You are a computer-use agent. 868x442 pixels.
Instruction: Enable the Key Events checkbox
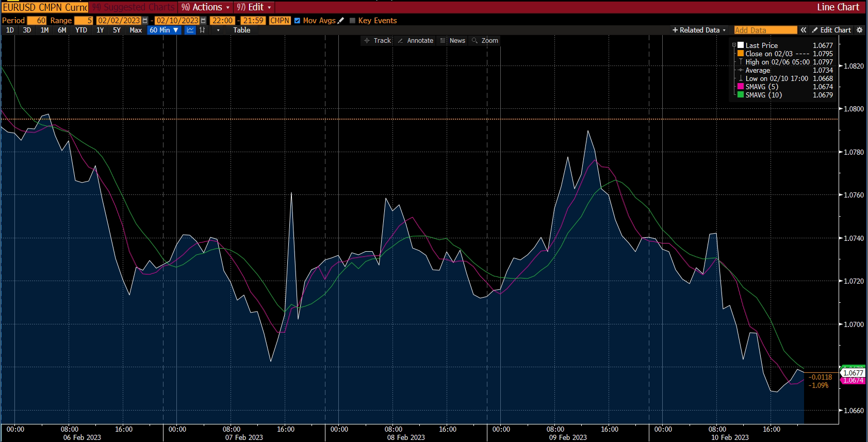click(x=353, y=21)
